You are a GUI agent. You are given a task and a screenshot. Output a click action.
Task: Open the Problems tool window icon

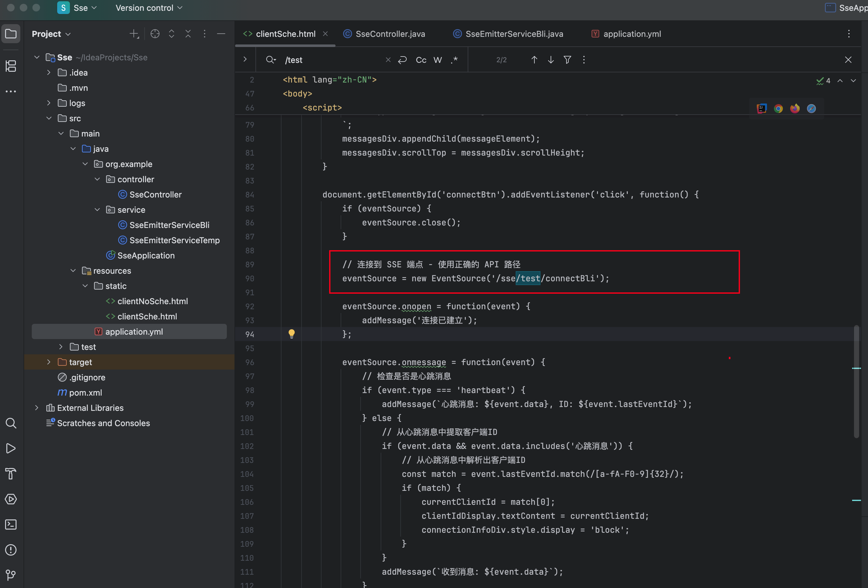click(x=11, y=550)
